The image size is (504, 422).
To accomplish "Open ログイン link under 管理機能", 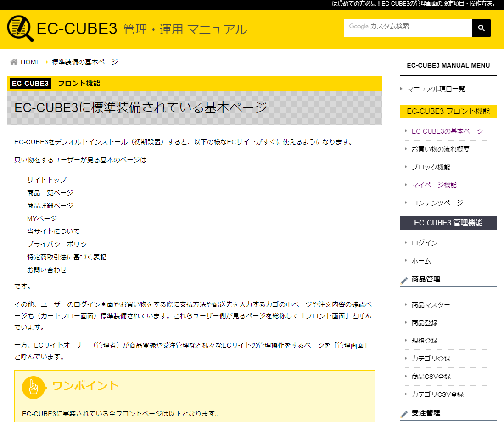I will [424, 243].
